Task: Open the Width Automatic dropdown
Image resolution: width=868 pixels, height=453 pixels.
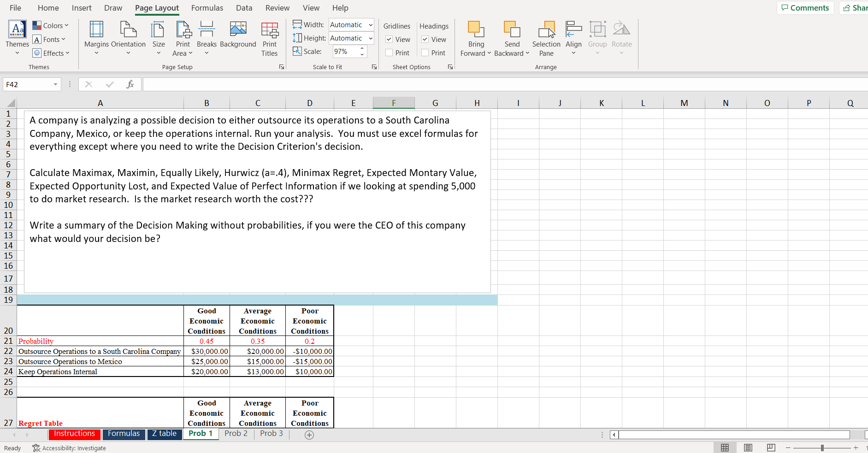Action: [x=371, y=24]
